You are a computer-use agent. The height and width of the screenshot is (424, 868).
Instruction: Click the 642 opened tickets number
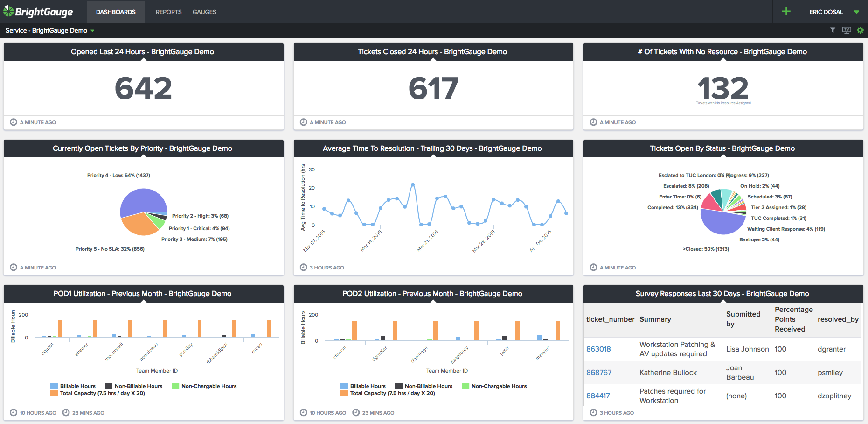tap(144, 88)
